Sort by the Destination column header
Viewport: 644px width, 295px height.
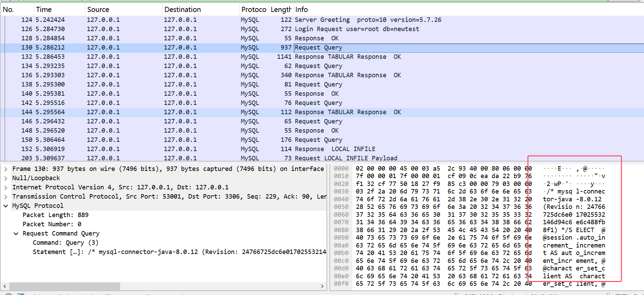(x=200, y=10)
